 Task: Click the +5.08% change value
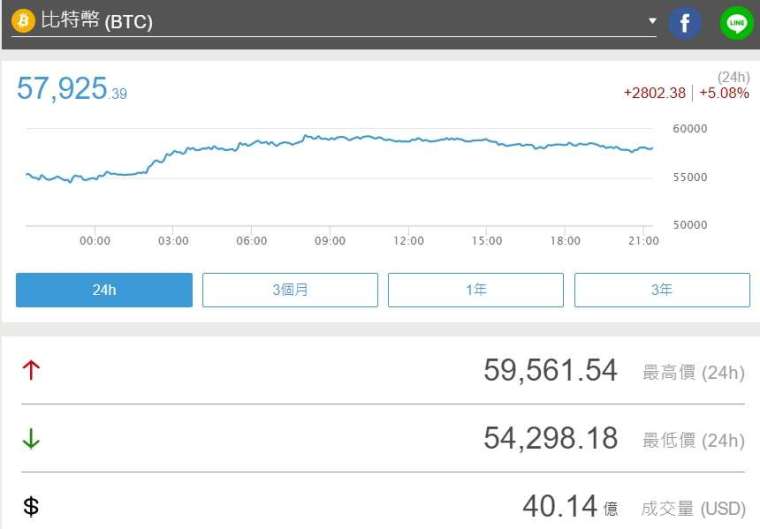724,93
